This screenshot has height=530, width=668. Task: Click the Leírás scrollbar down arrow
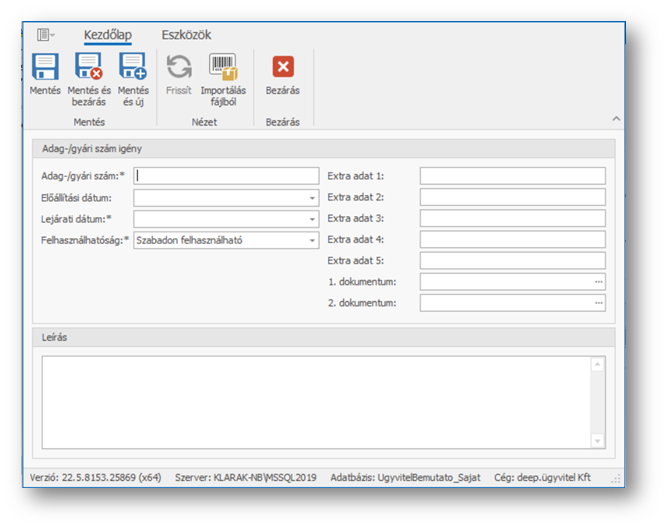point(598,441)
